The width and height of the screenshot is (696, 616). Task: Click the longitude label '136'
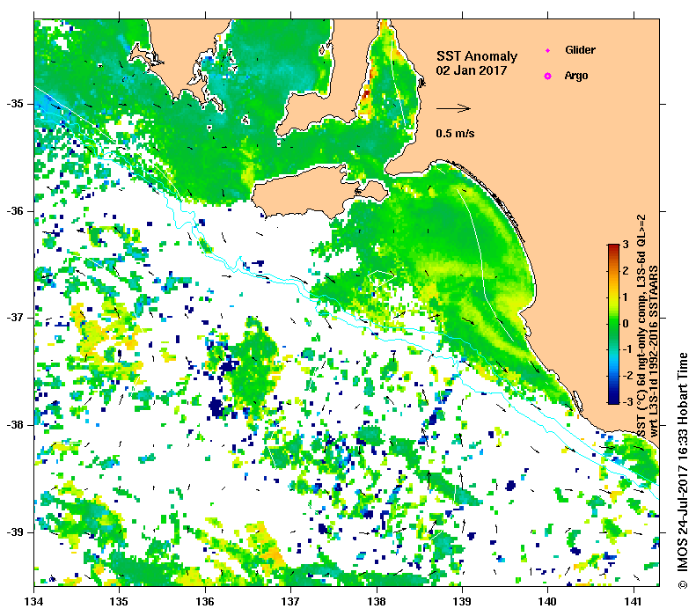(205, 602)
